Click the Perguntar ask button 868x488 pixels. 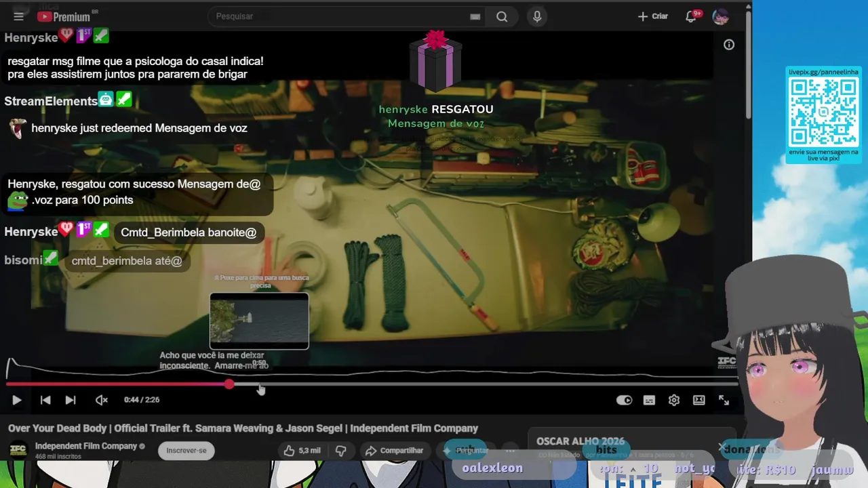tap(465, 450)
